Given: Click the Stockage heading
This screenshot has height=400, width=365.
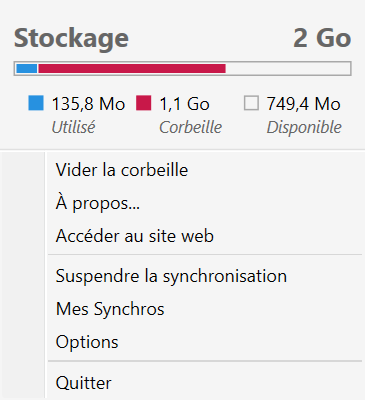Looking at the screenshot, I should point(71,39).
